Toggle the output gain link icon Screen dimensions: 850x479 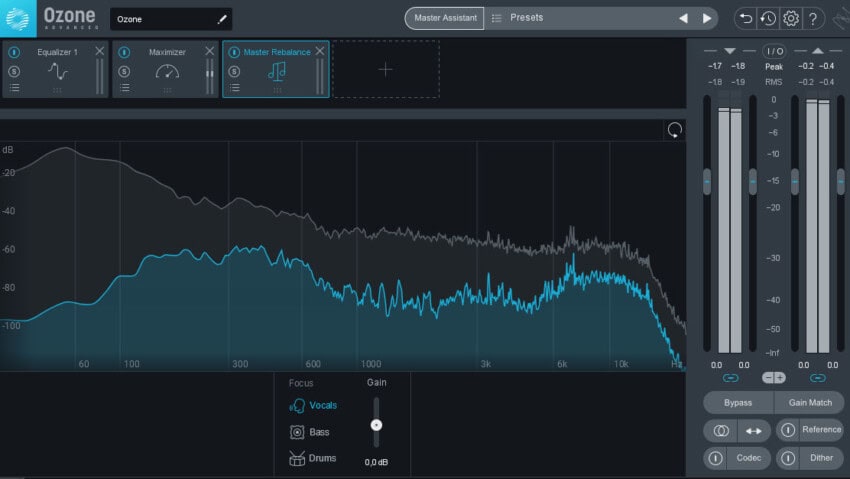[x=818, y=378]
